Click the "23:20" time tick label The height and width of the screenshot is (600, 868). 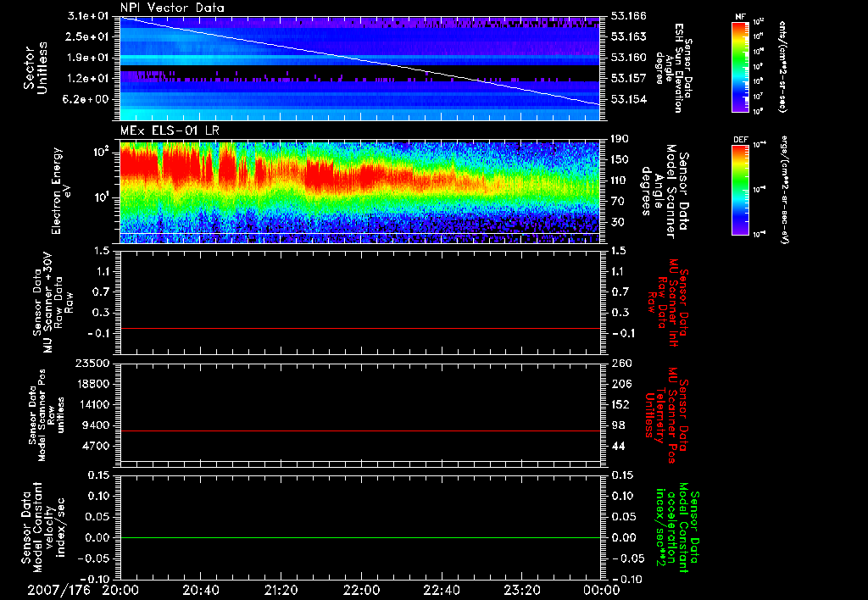(521, 590)
